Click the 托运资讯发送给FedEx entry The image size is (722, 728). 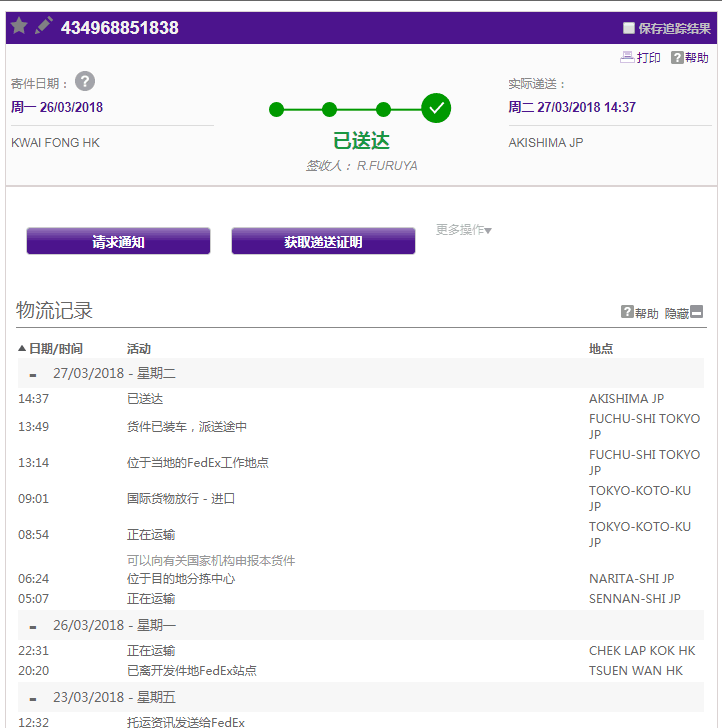pos(186,722)
